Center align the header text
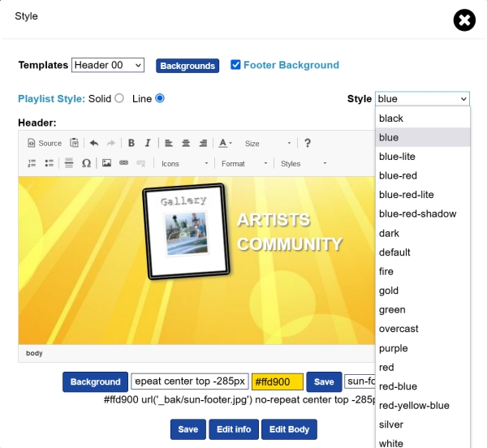Screen dimensions: 487x448 coord(186,143)
